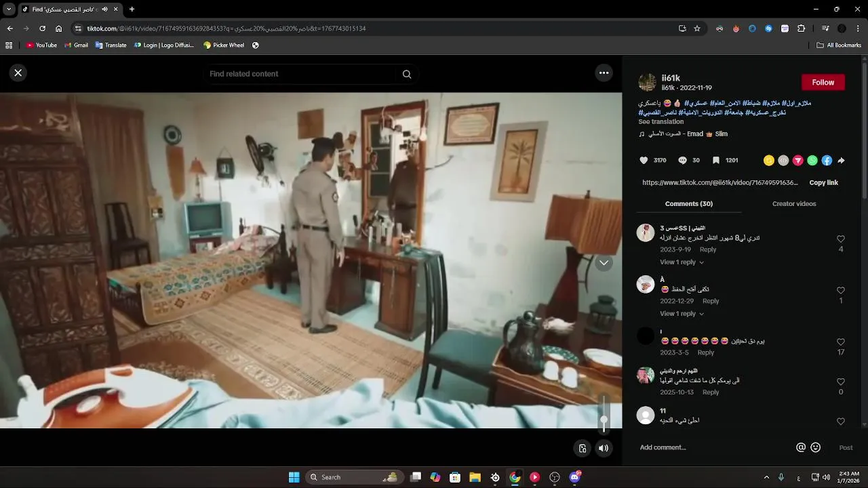The width and height of the screenshot is (868, 488).
Task: Click the install app icon in the address bar
Action: (682, 28)
